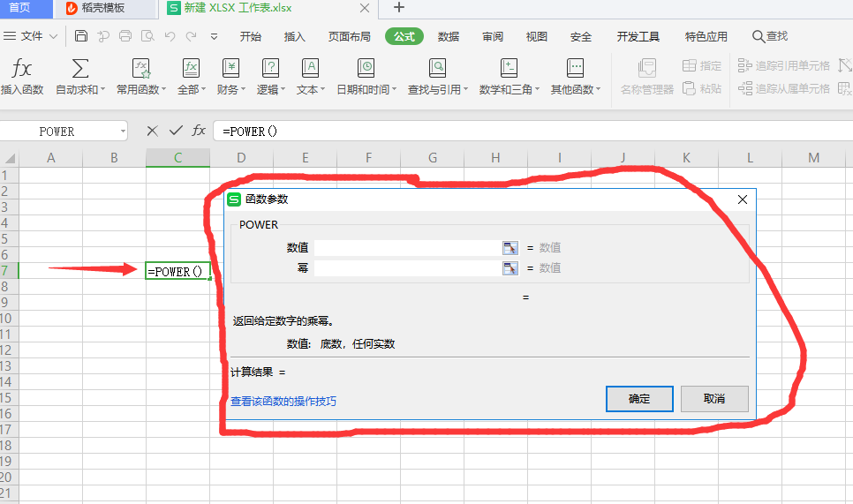The height and width of the screenshot is (504, 853).
Task: Click the Save icon in quick toolbar
Action: tap(81, 36)
